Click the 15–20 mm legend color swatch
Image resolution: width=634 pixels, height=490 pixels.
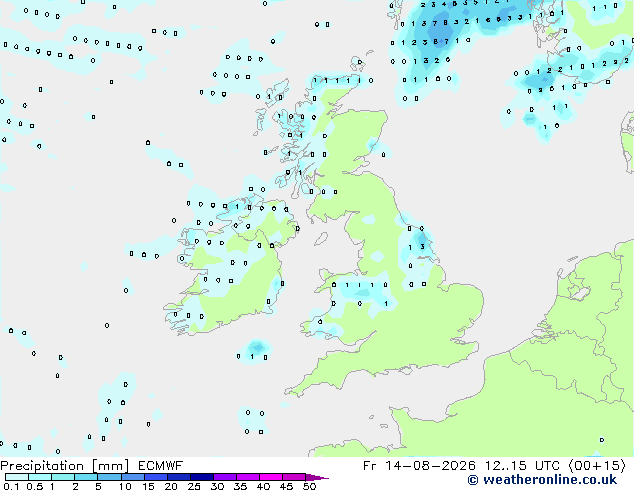tap(155, 477)
